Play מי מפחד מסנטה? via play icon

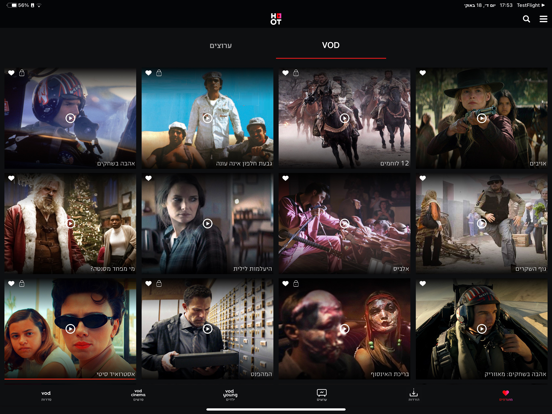coord(70,223)
